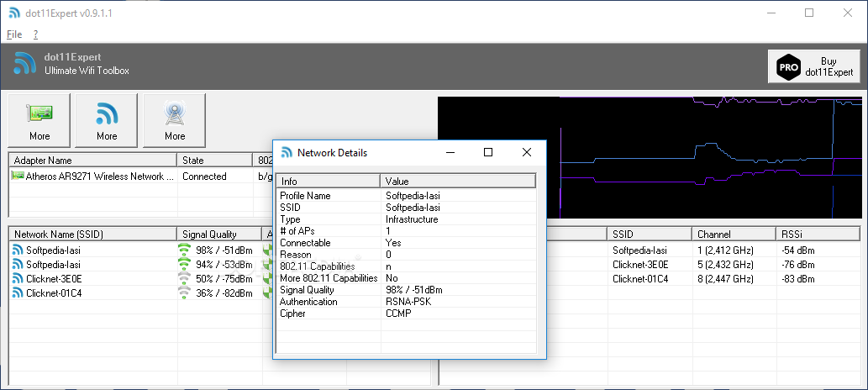The width and height of the screenshot is (868, 390).
Task: Select the 802.11 Capabilities row
Action: [407, 266]
